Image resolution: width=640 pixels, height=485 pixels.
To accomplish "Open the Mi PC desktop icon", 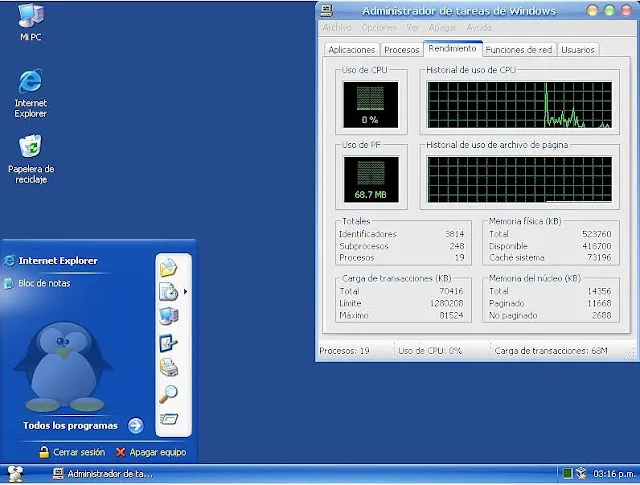I will pos(31,22).
